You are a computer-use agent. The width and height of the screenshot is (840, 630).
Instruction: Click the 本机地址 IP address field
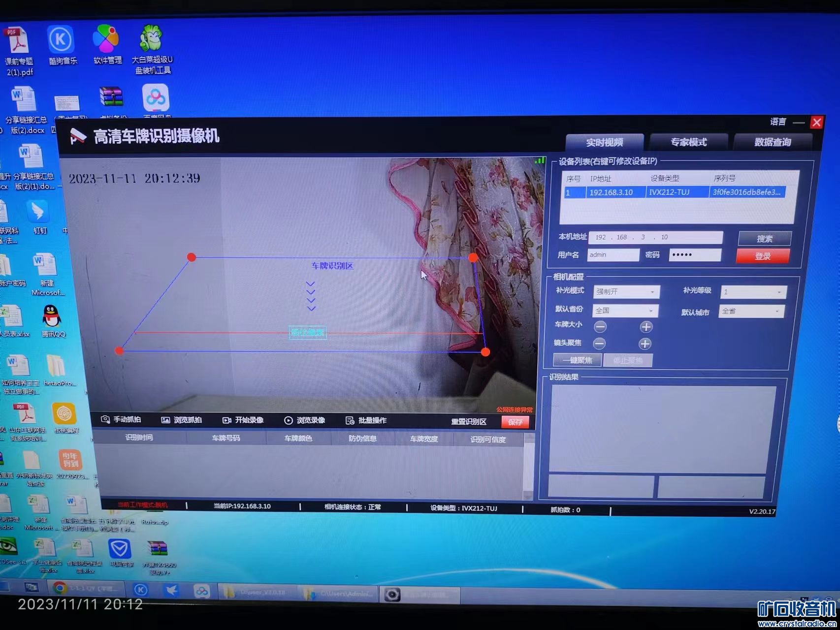pyautogui.click(x=655, y=237)
